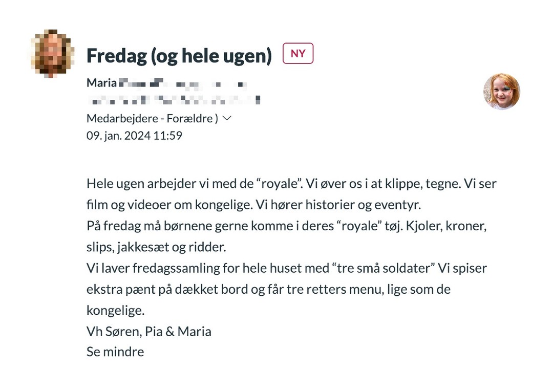Click the blurred line beneath the sender name
Screen dimensions: 553x392
click(173, 98)
